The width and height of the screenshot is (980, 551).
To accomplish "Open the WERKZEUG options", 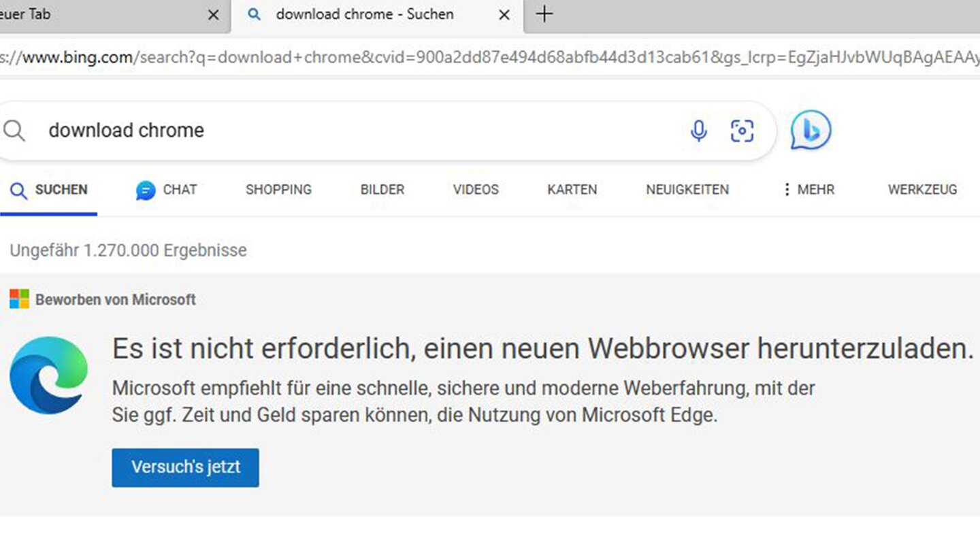I will click(922, 190).
